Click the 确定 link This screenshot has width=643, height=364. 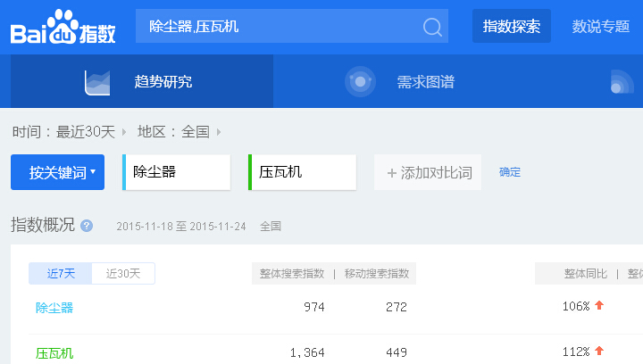pyautogui.click(x=510, y=172)
